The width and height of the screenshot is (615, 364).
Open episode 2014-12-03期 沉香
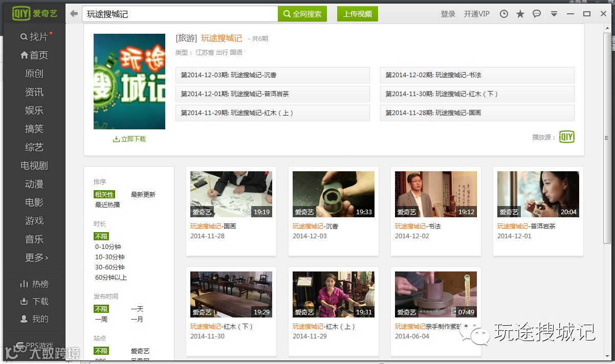273,75
